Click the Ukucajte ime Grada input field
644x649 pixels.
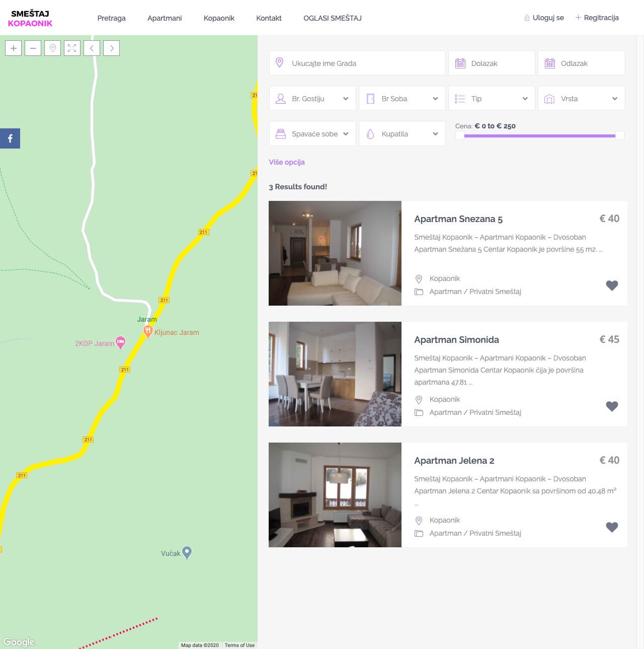357,63
